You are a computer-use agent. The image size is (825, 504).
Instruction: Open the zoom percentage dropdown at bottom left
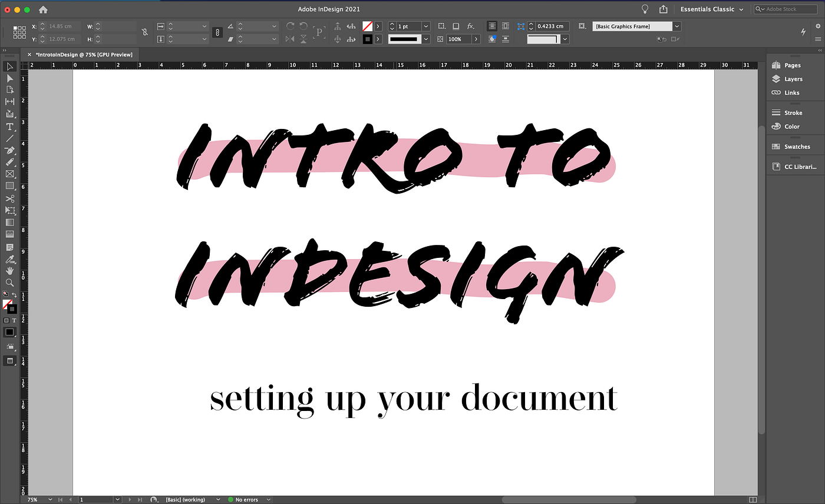pyautogui.click(x=48, y=499)
